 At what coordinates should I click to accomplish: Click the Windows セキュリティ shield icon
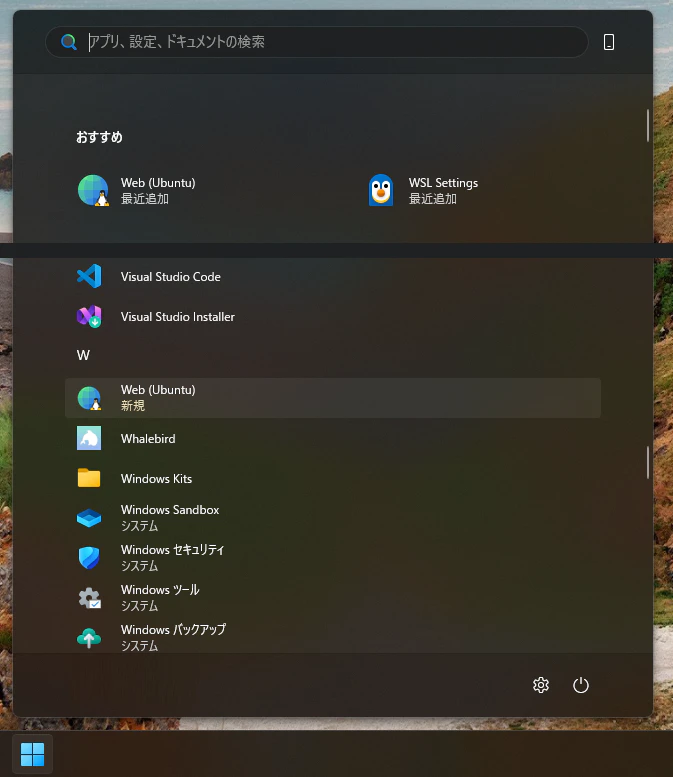tap(89, 558)
